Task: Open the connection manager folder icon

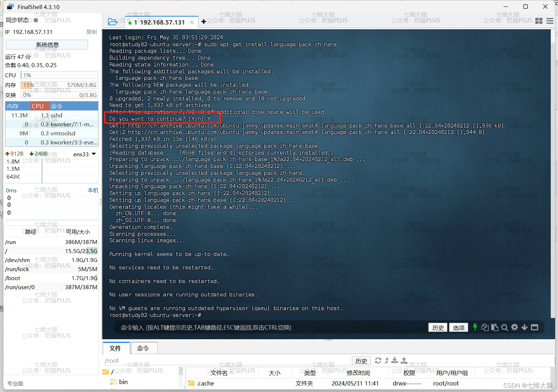Action: 113,22
